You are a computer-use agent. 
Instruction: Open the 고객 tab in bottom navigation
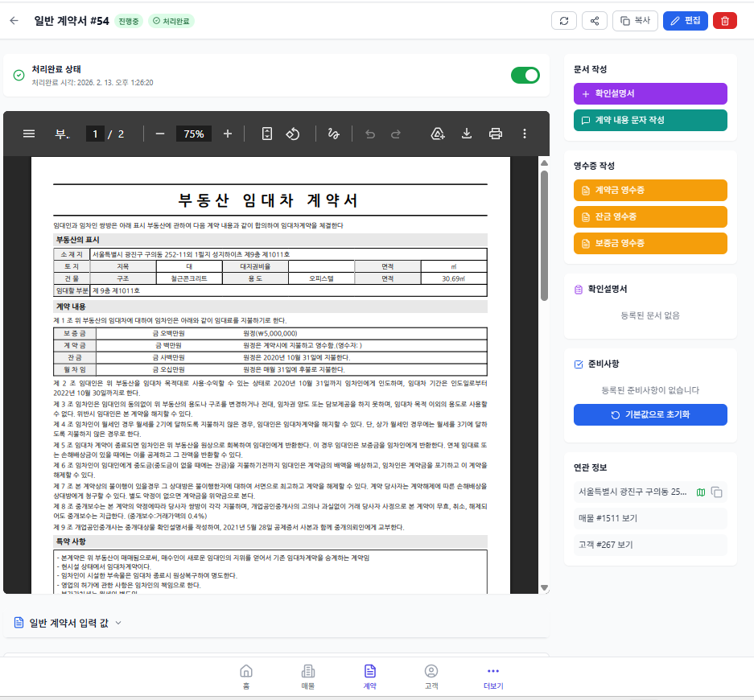431,675
